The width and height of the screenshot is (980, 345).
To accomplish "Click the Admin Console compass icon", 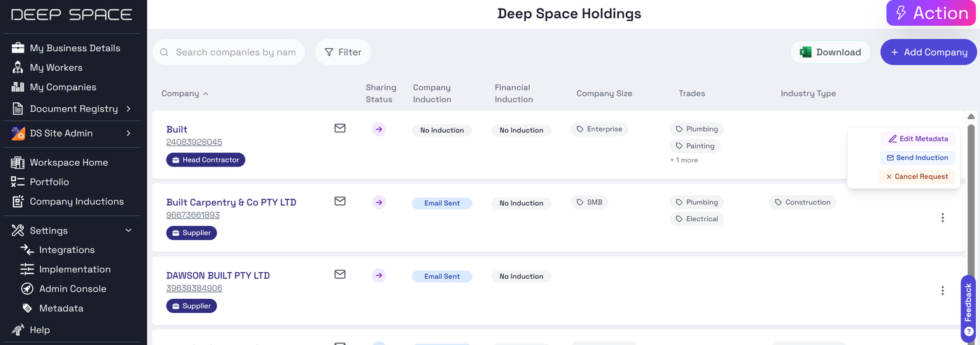I will [27, 289].
